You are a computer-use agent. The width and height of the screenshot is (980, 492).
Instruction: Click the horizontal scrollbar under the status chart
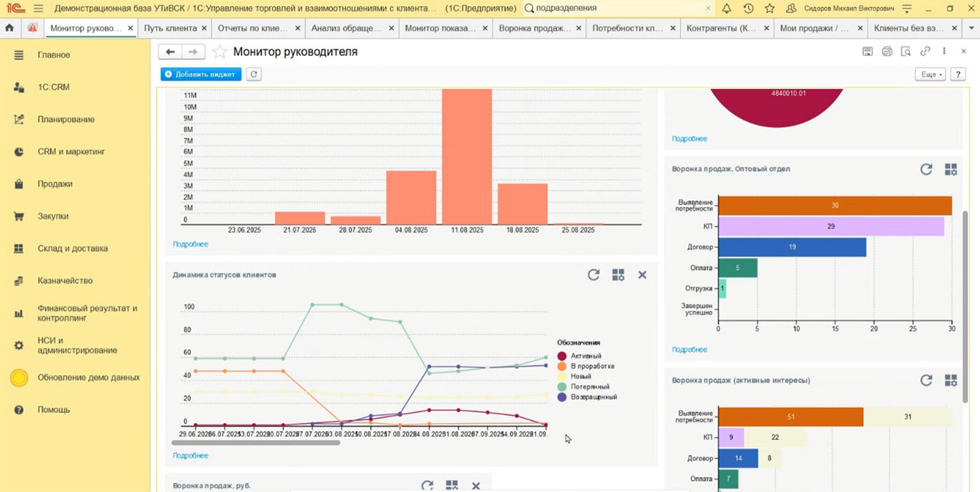click(255, 442)
